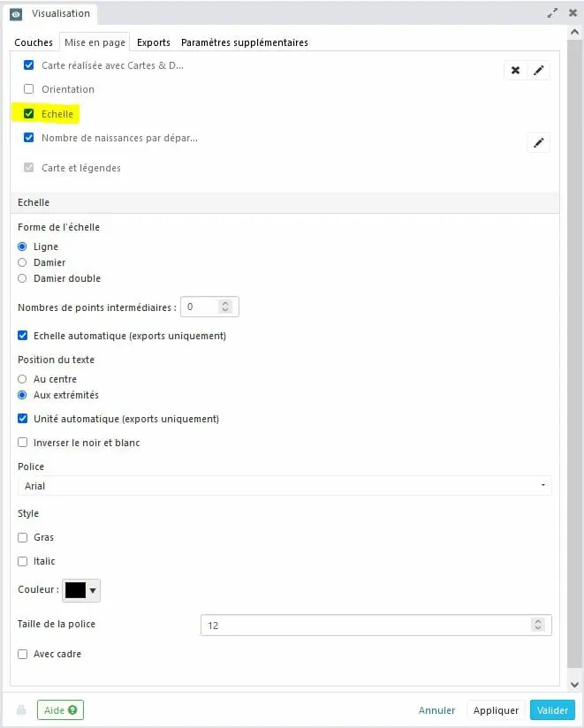
Task: Enable Inverser le noir et blanc
Action: pos(23,443)
